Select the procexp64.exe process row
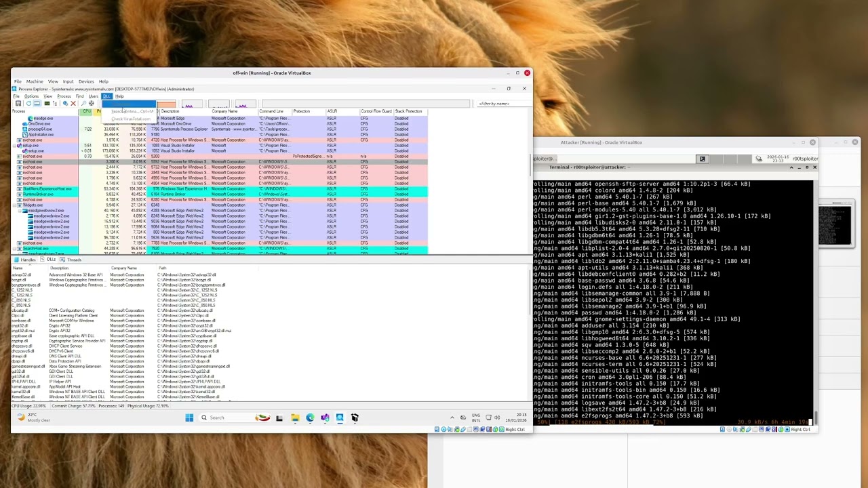Viewport: 868px width, 488px height. (219, 129)
